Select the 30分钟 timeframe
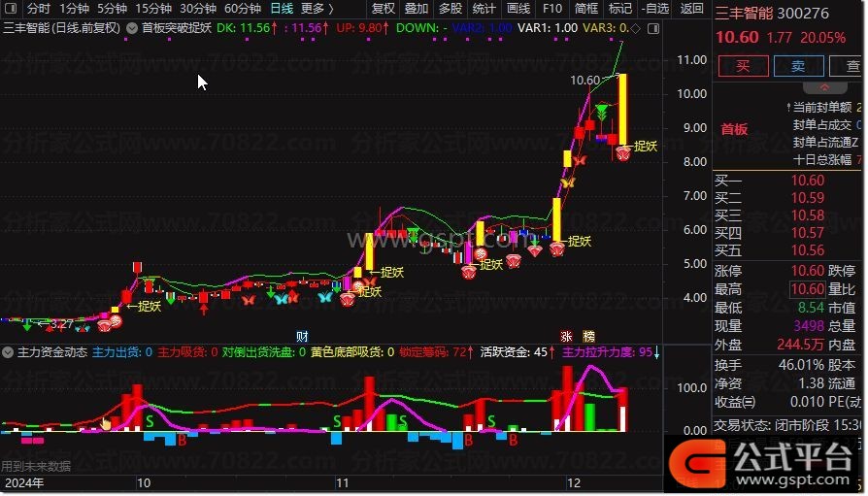Image resolution: width=868 pixels, height=496 pixels. point(198,9)
